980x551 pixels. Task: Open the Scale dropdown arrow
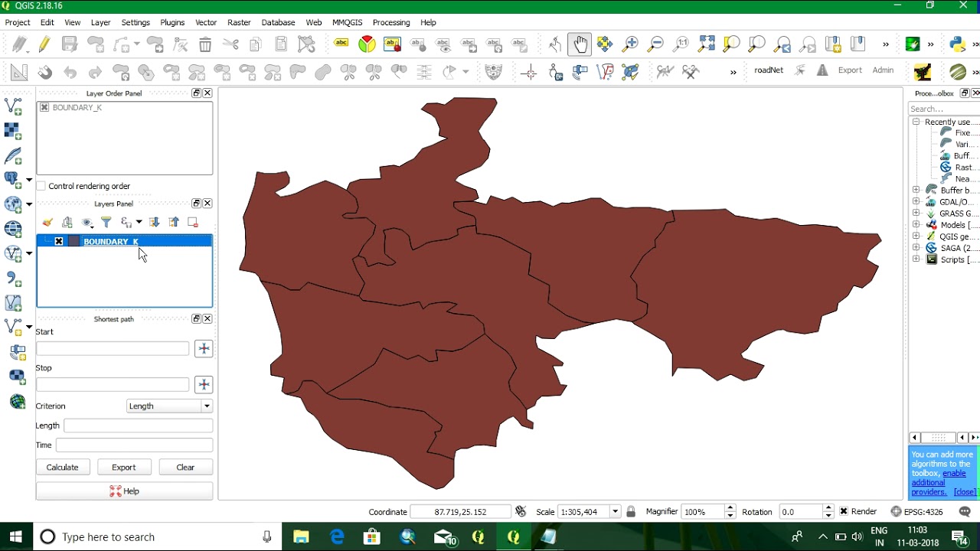[615, 511]
